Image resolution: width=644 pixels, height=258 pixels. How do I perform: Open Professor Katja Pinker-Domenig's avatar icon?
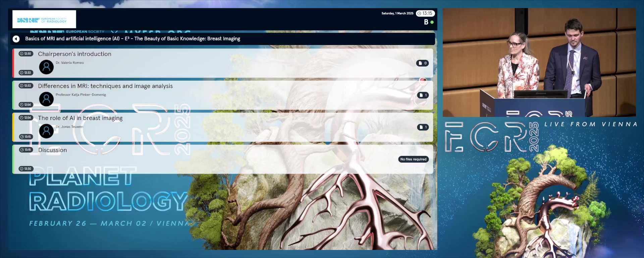pyautogui.click(x=46, y=99)
